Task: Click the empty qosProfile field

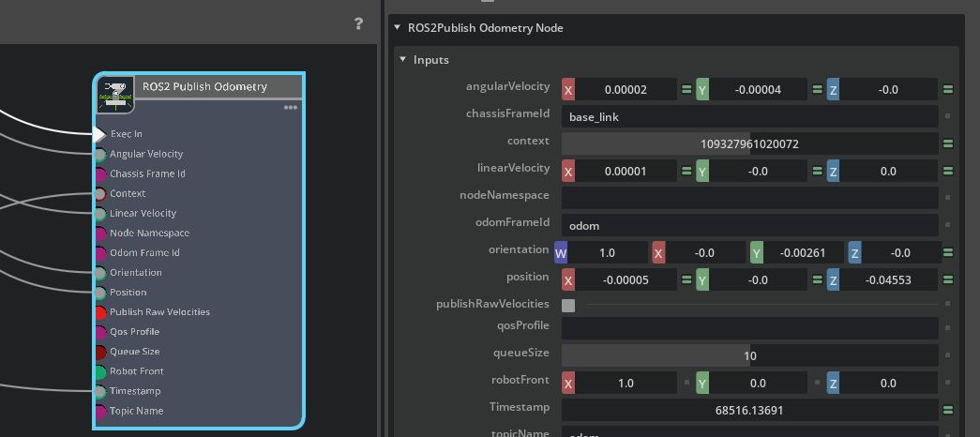Action: 750,328
